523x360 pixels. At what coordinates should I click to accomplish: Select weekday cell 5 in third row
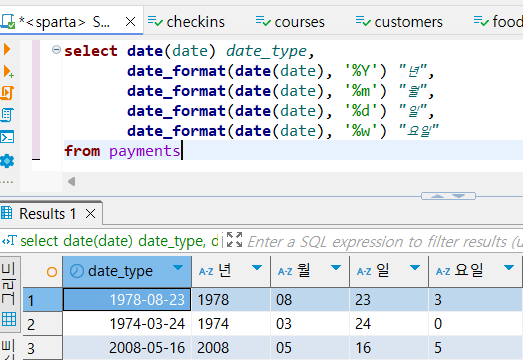point(476,348)
